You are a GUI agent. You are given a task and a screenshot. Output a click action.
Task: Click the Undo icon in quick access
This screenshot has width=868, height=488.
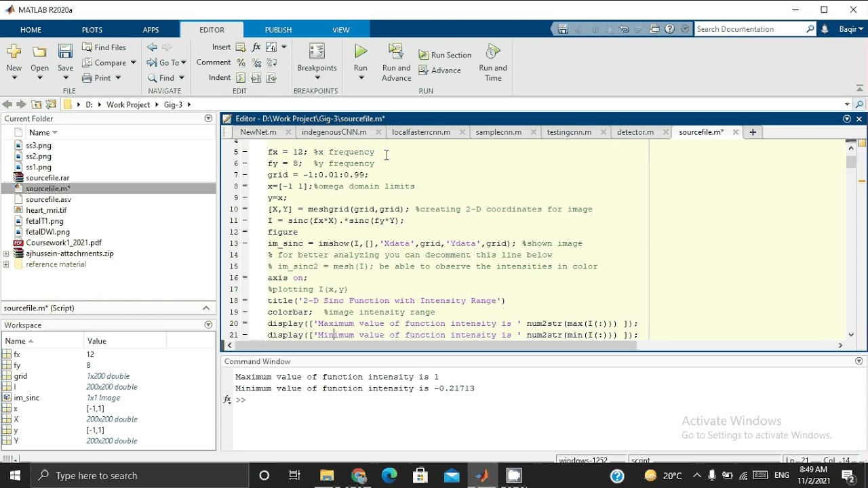[x=624, y=29]
